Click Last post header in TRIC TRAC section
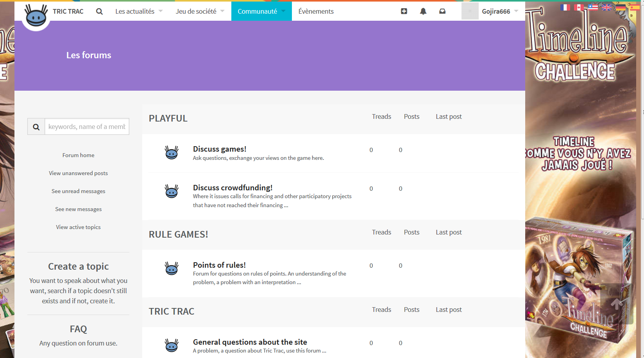This screenshot has height=358, width=644. pos(449,310)
